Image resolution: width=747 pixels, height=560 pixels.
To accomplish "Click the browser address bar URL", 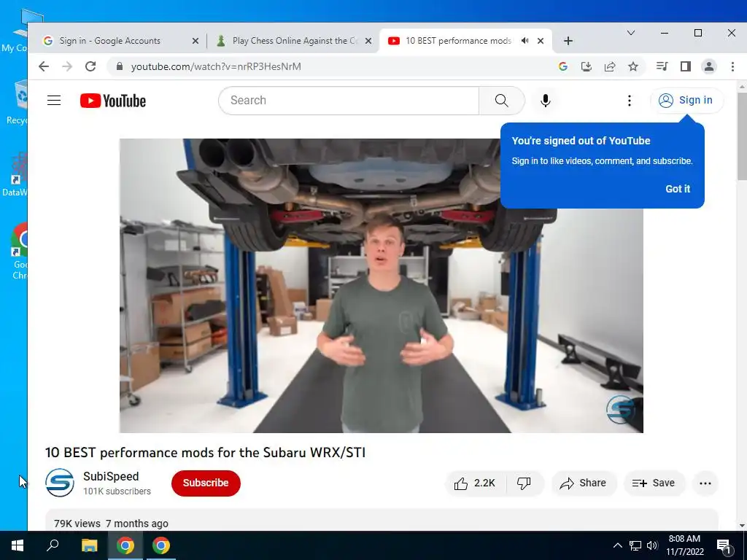I will coord(216,66).
